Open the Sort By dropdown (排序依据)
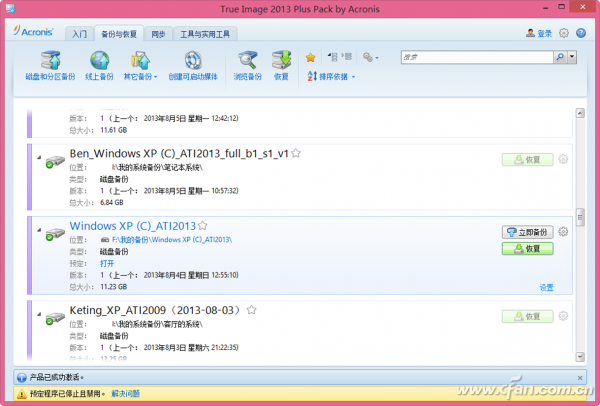This screenshot has width=600, height=406. point(331,77)
